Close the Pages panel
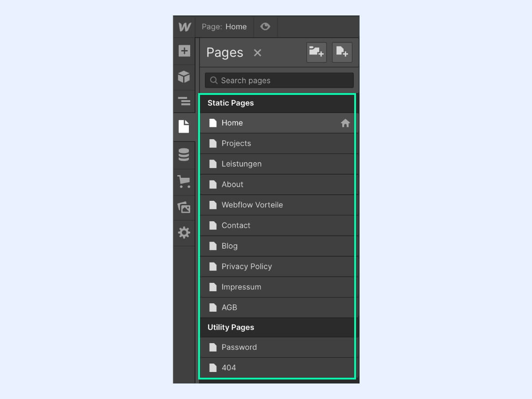Image resolution: width=532 pixels, height=399 pixels. 258,52
